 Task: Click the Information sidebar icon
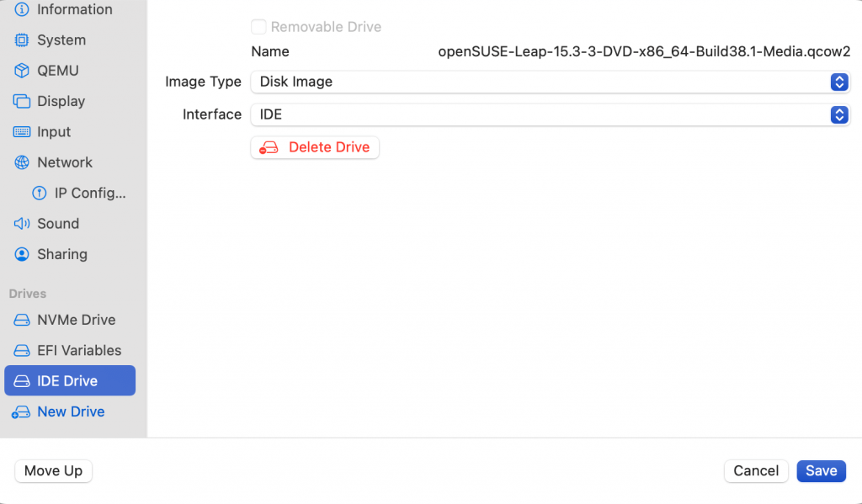point(21,9)
